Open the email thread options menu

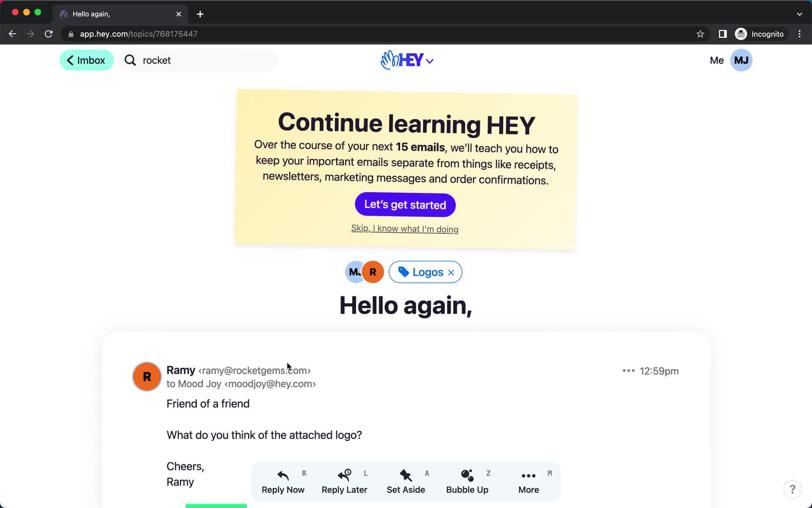tap(528, 480)
